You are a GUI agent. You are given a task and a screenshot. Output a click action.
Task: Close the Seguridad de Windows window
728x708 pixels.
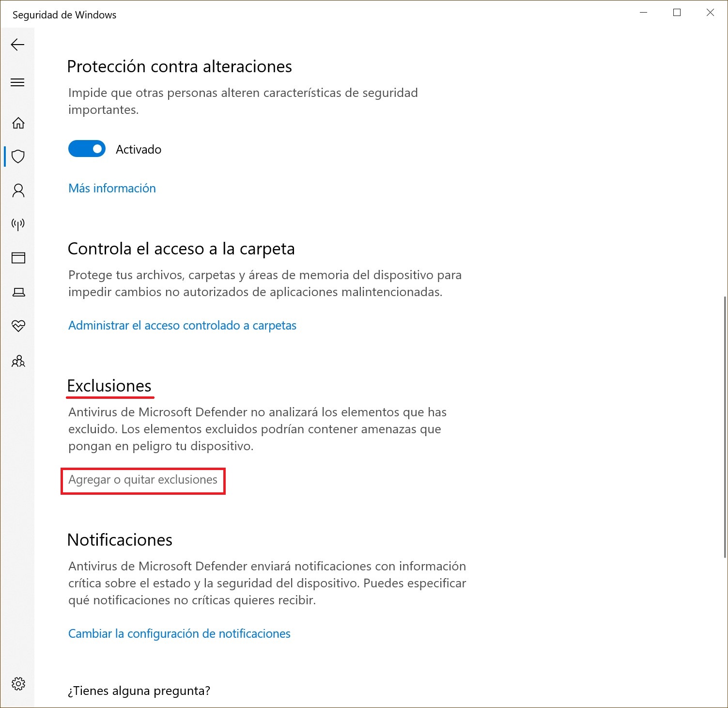(710, 13)
